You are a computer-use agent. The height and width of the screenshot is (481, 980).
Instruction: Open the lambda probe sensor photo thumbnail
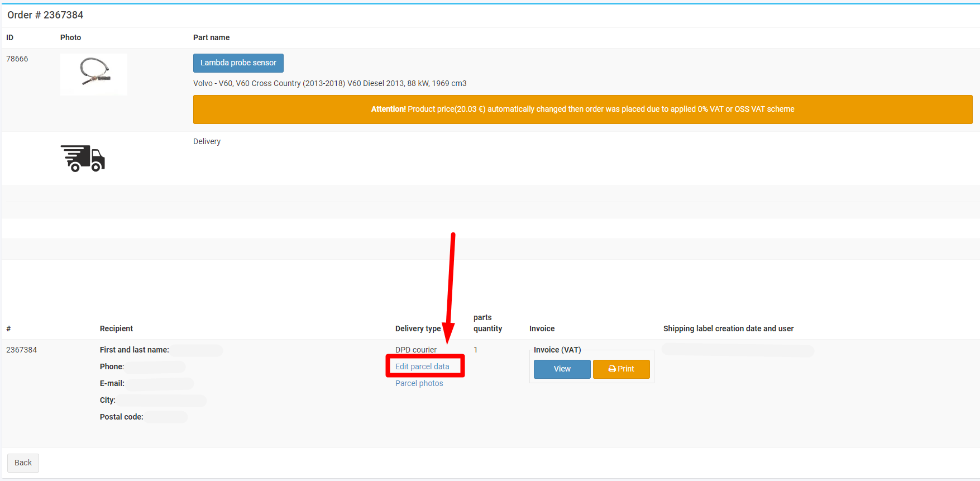point(94,74)
